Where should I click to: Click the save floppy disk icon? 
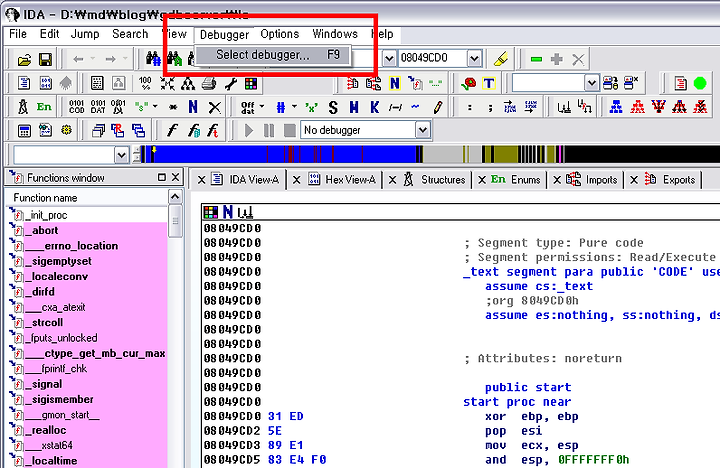[45, 60]
